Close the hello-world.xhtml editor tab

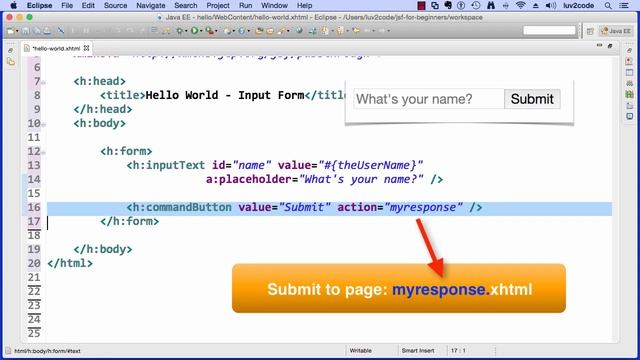click(87, 48)
